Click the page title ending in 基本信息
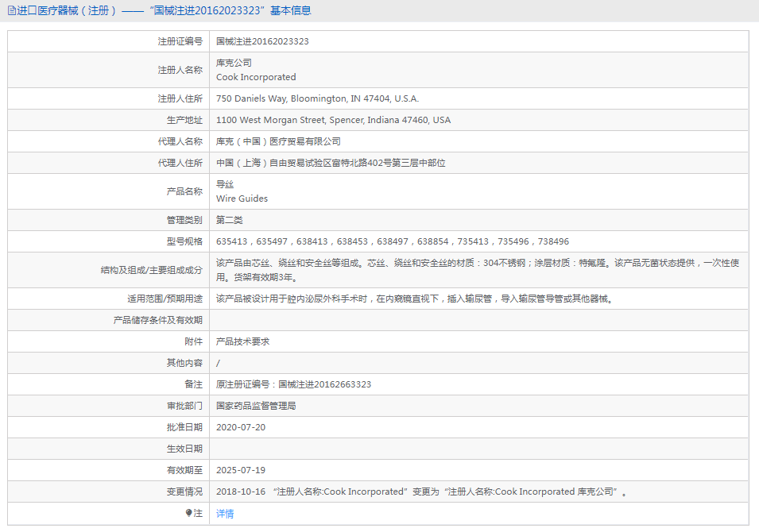The width and height of the screenshot is (759, 532). click(164, 10)
